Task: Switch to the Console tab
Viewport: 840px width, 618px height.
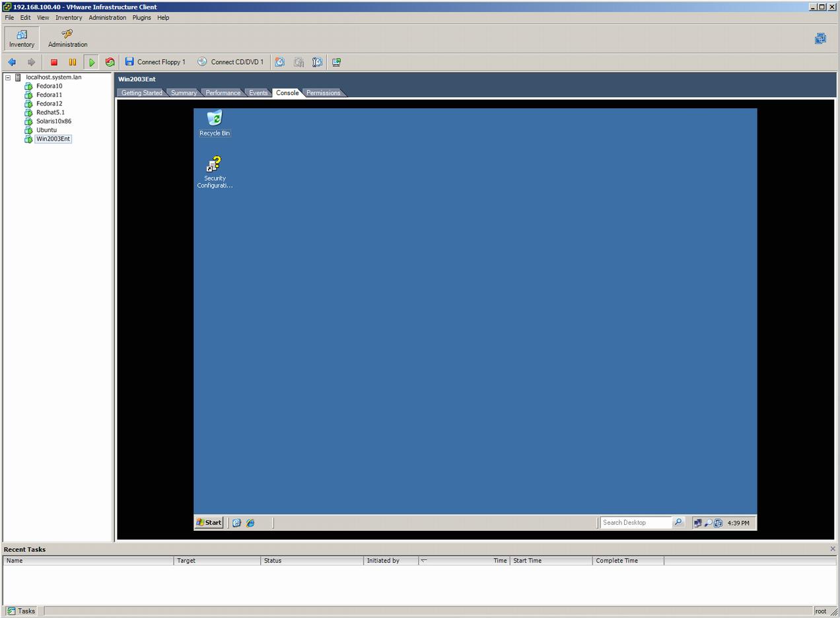Action: click(287, 92)
